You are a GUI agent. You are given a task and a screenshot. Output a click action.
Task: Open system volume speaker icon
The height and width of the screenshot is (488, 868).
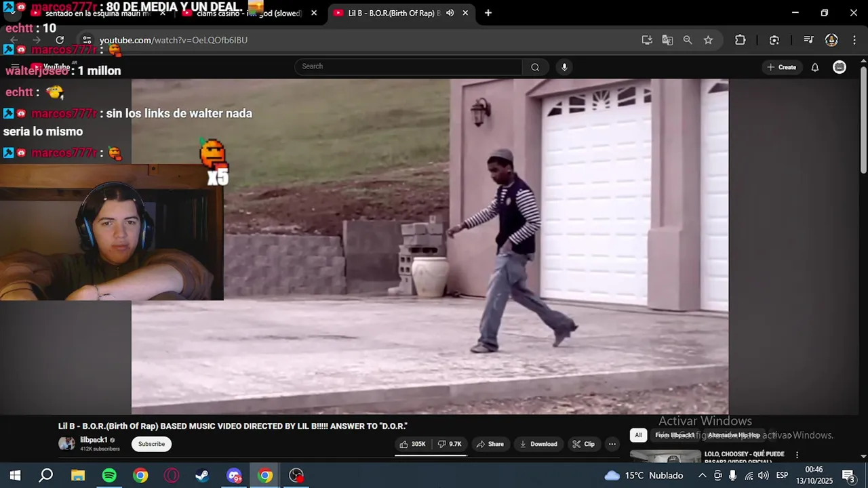point(764,475)
